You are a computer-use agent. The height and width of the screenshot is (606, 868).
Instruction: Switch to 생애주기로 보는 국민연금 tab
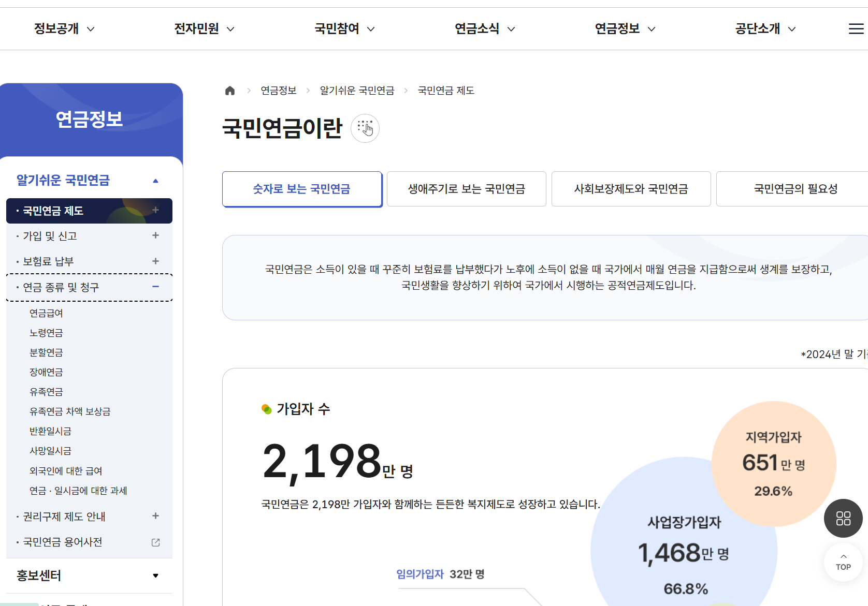(467, 189)
